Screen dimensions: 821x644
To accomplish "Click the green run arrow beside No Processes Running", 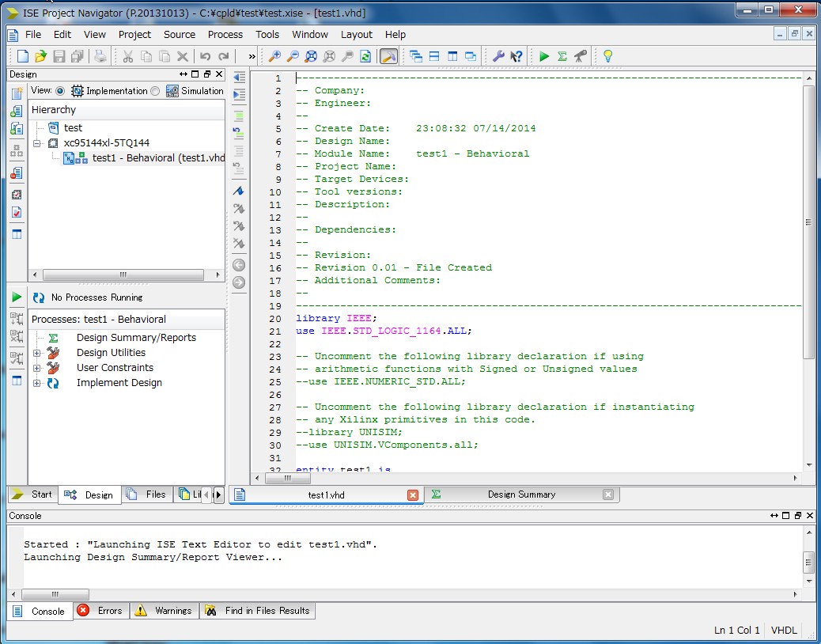I will tap(17, 297).
